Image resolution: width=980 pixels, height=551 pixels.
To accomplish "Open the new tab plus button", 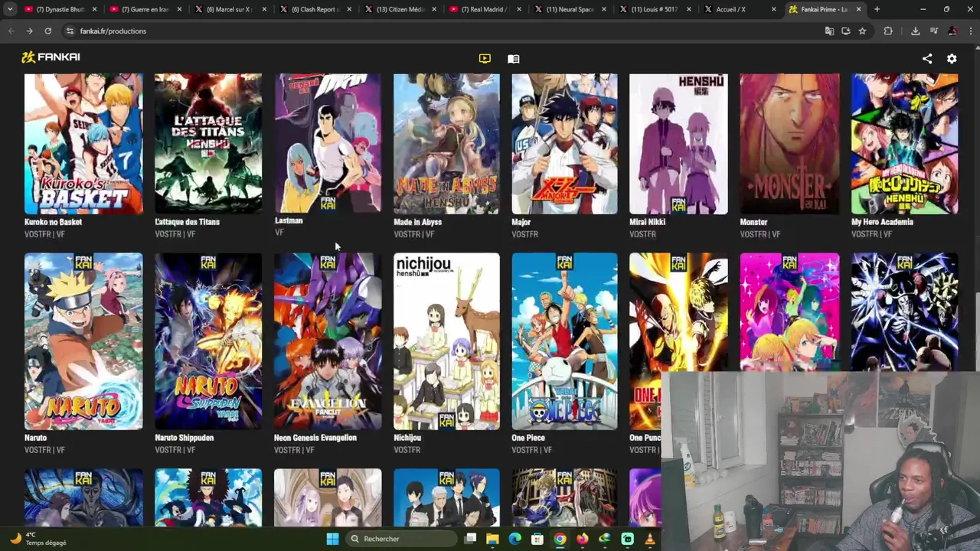I will pos(877,9).
